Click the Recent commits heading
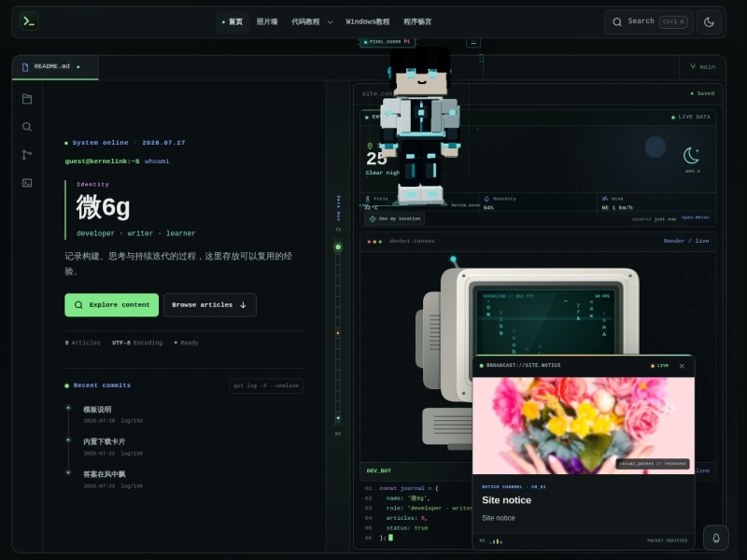 click(102, 385)
